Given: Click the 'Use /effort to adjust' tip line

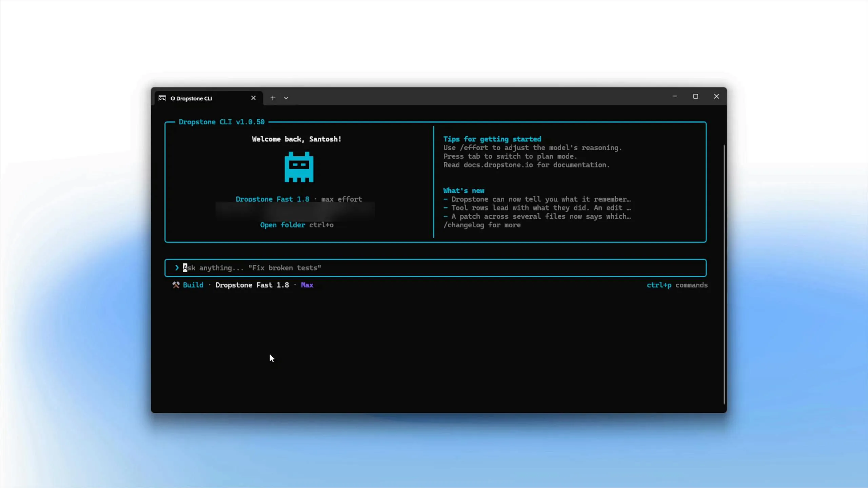Looking at the screenshot, I should point(532,148).
